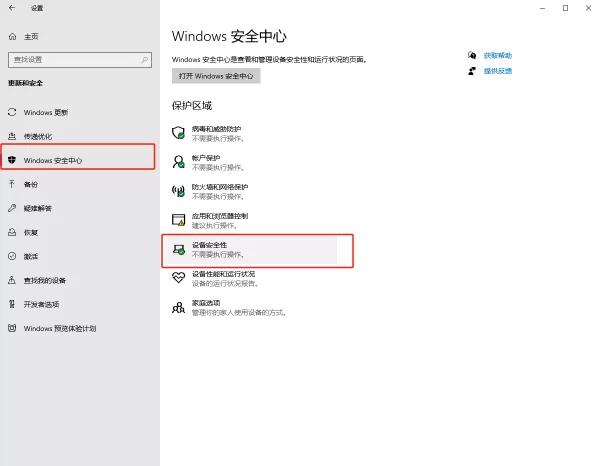Select the Windows 更新 refresh icon

[x=12, y=112]
